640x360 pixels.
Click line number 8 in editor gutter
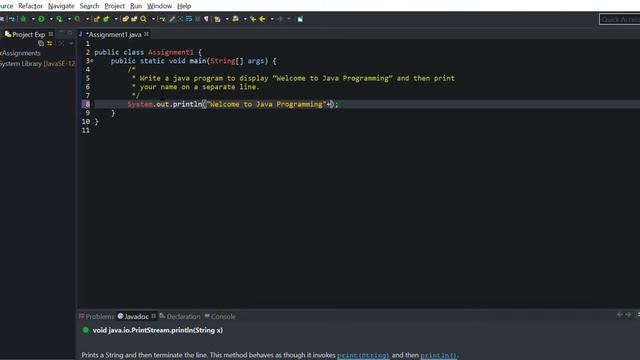point(87,104)
